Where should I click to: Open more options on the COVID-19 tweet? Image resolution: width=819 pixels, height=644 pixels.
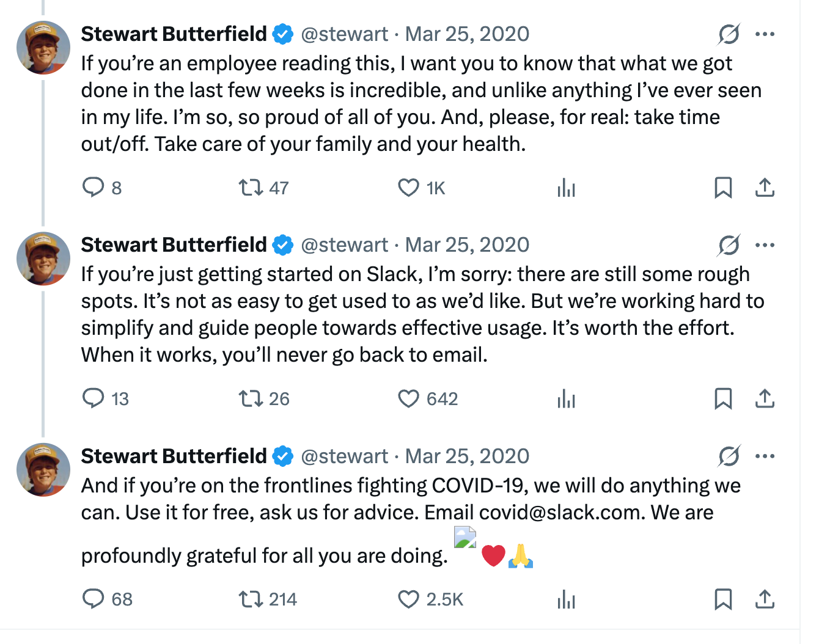click(765, 456)
